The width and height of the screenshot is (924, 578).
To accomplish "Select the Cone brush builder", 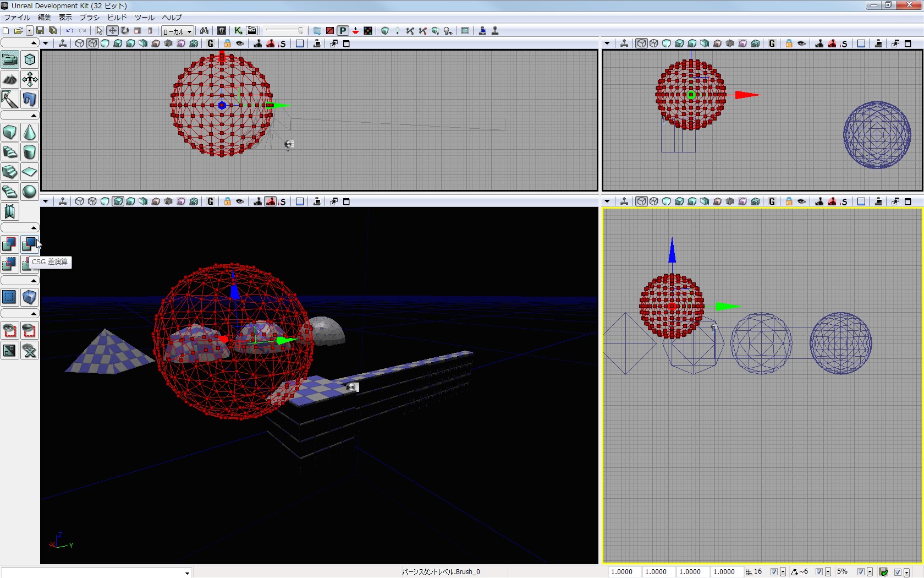I will click(29, 132).
